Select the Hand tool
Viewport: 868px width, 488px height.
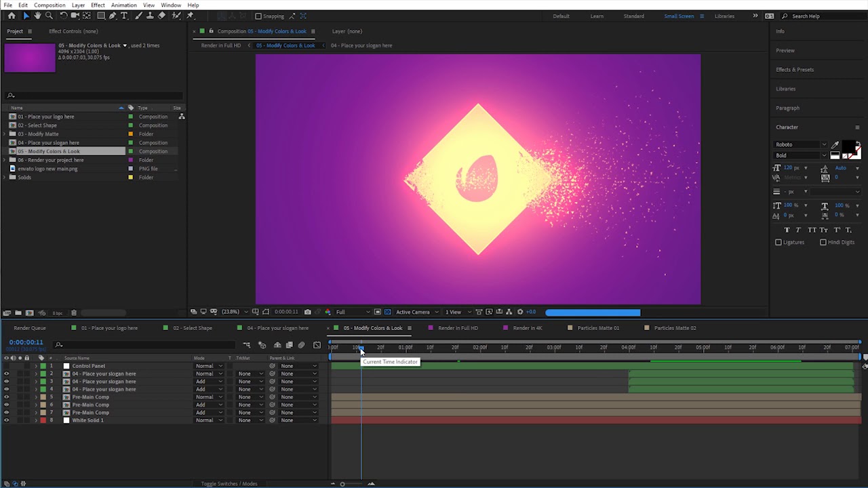pyautogui.click(x=37, y=16)
